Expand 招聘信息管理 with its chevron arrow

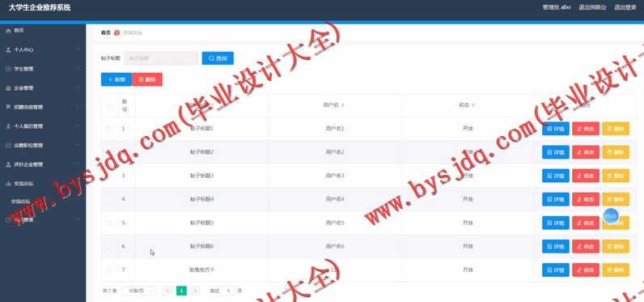(77, 107)
